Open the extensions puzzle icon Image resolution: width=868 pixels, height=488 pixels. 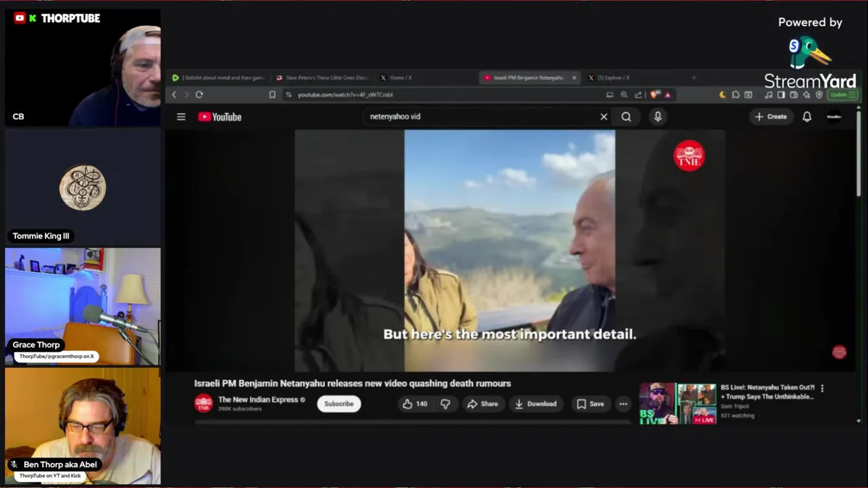[x=736, y=95]
